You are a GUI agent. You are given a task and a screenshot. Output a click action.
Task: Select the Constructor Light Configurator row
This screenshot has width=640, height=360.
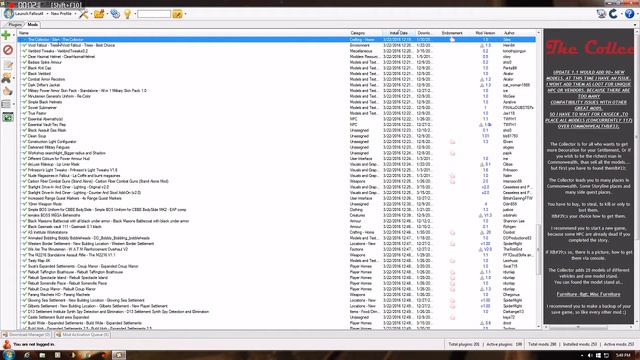point(277,142)
